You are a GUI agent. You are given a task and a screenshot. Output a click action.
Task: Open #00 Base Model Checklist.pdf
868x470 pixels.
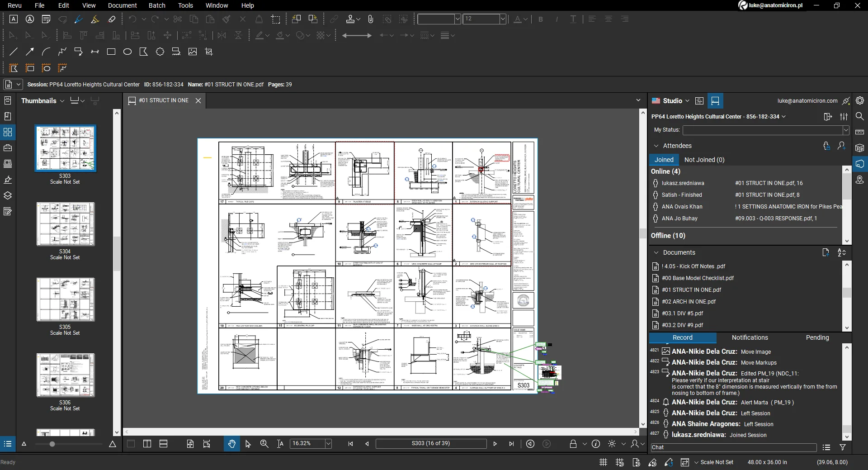(x=698, y=278)
